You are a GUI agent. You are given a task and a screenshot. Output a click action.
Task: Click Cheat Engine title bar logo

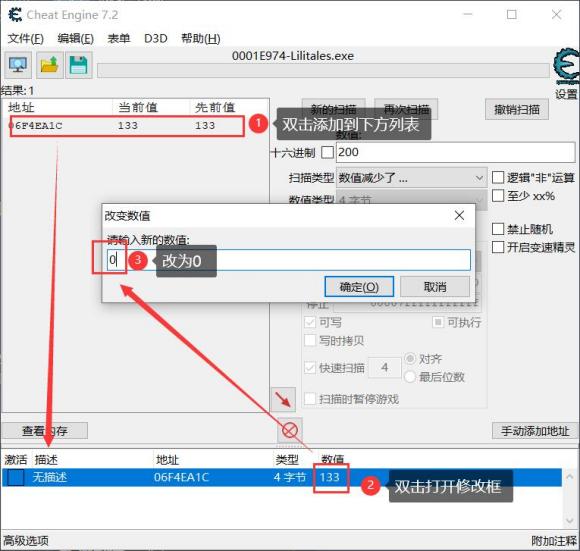point(15,15)
